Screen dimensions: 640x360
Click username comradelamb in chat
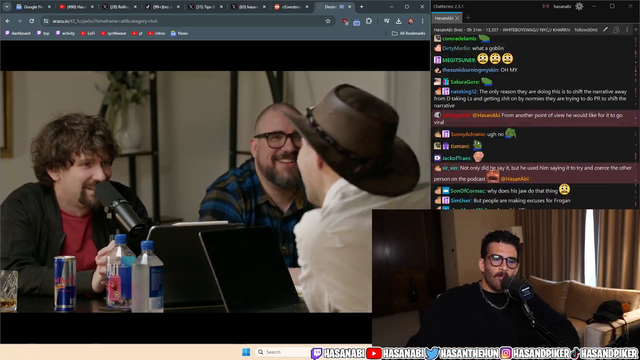(459, 39)
